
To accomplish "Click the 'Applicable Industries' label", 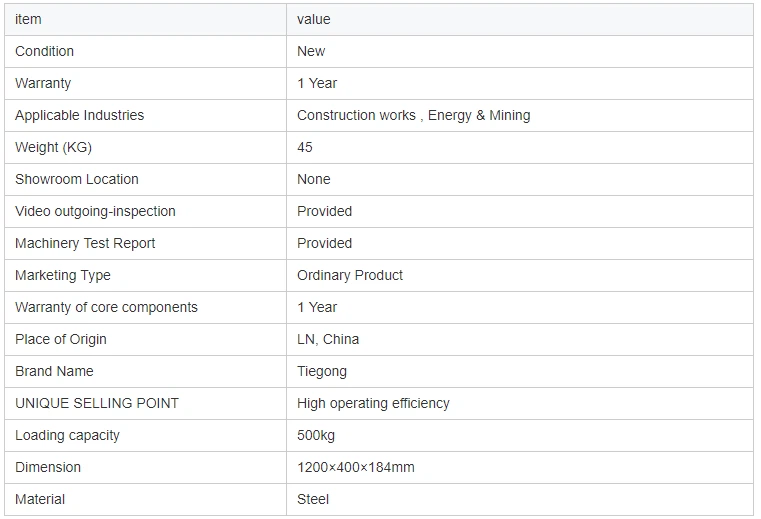I will pos(80,115).
